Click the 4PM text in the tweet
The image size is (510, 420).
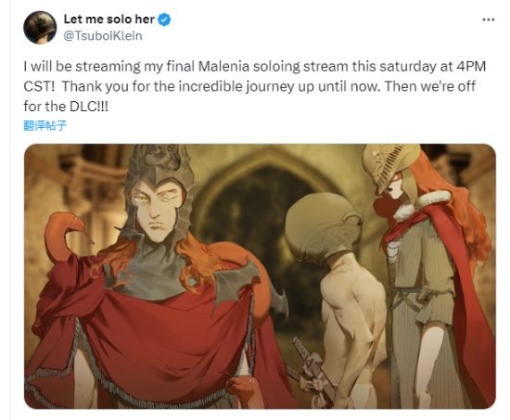(471, 67)
